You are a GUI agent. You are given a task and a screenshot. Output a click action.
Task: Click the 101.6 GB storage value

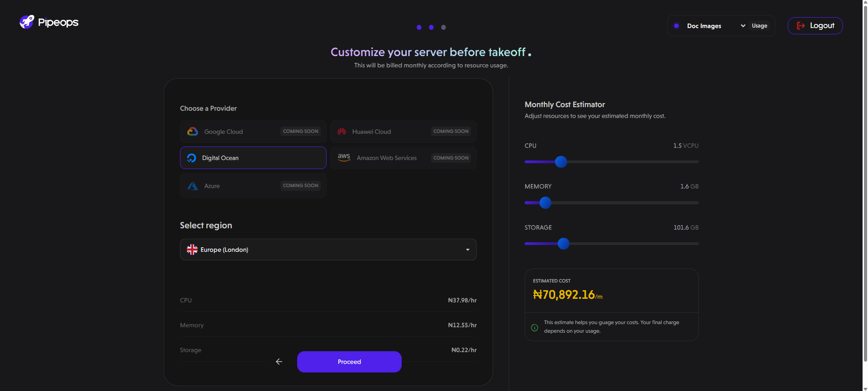point(686,227)
